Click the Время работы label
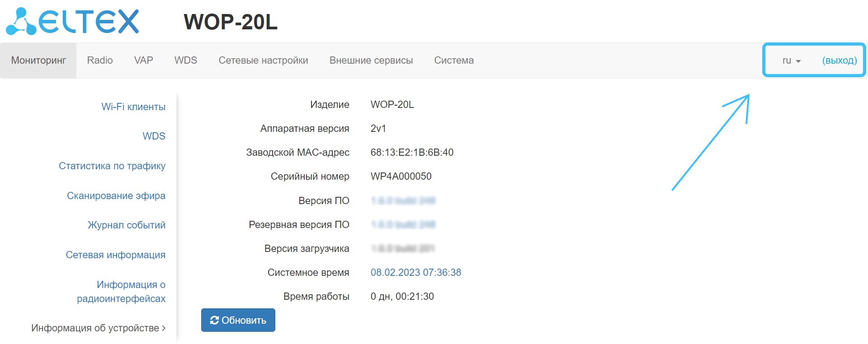This screenshot has width=868, height=344. (x=316, y=297)
